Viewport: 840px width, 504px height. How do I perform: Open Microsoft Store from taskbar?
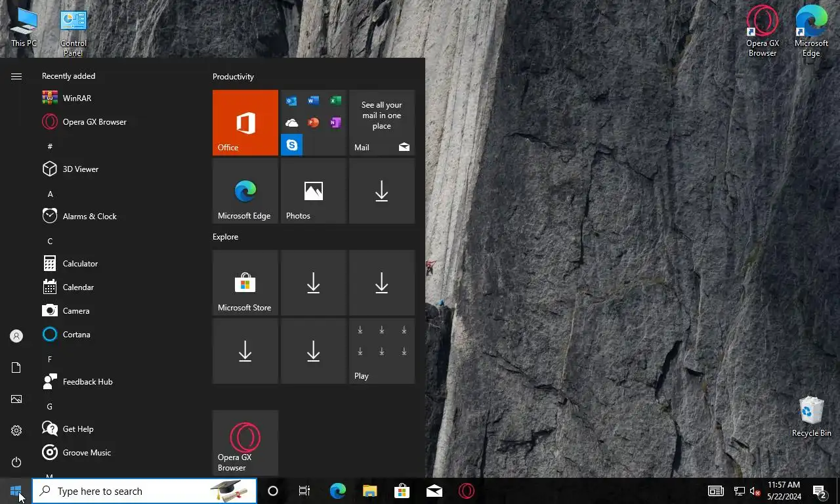pyautogui.click(x=402, y=491)
